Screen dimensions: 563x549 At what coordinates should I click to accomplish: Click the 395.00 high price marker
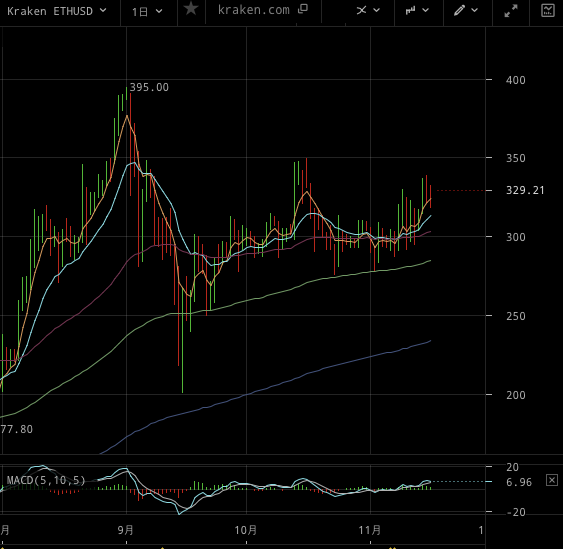(x=149, y=87)
